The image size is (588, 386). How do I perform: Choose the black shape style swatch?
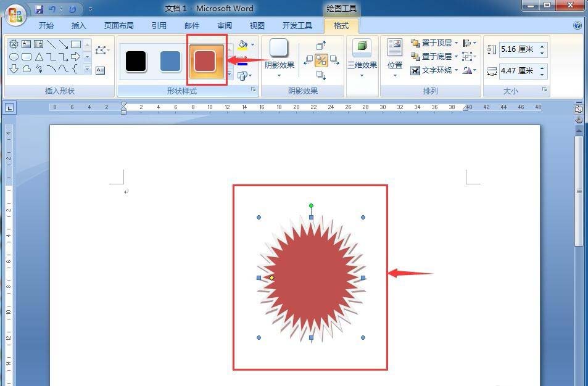[135, 61]
